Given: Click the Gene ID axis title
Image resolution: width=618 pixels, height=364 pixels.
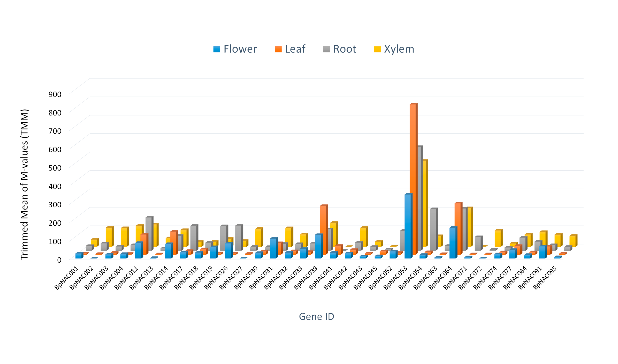Looking at the screenshot, I should coord(316,316).
